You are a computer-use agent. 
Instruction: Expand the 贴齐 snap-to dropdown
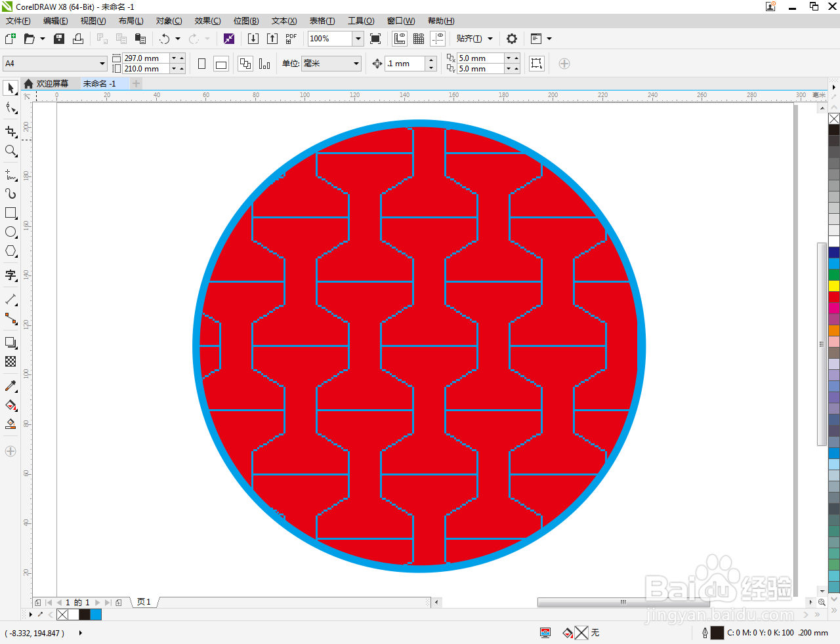(490, 39)
